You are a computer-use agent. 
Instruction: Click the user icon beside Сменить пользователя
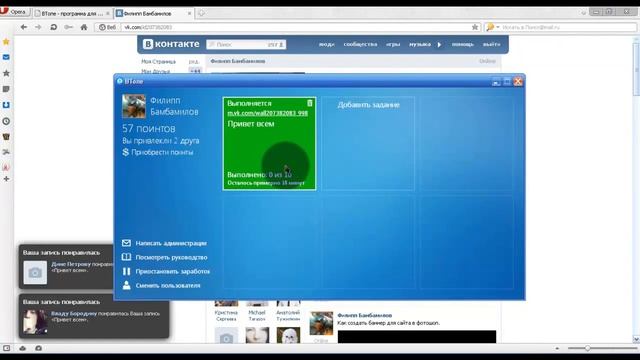(x=127, y=285)
